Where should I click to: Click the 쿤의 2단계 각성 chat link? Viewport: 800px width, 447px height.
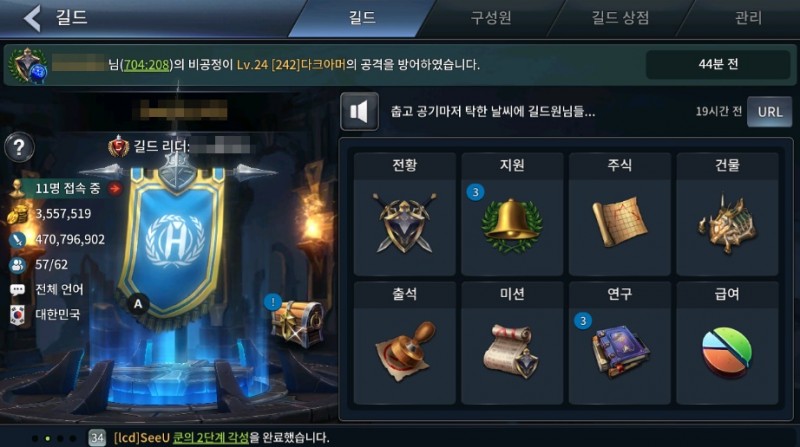tap(210, 437)
